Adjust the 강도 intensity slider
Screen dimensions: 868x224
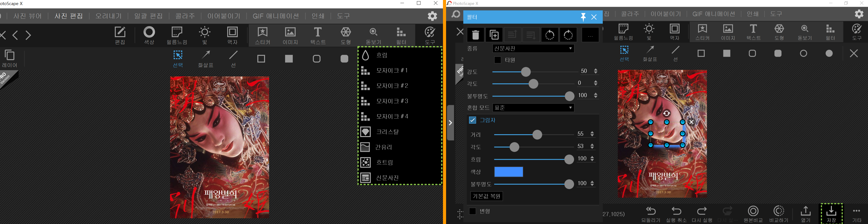tap(526, 72)
